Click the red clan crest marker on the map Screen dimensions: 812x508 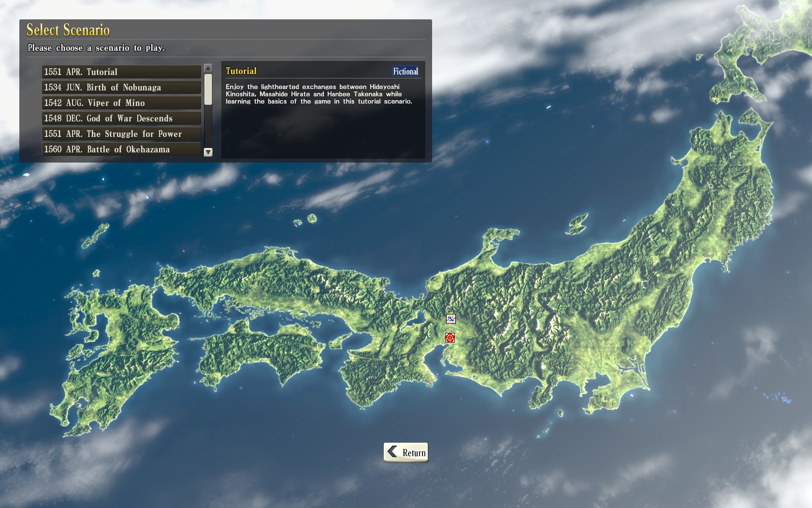pyautogui.click(x=450, y=338)
